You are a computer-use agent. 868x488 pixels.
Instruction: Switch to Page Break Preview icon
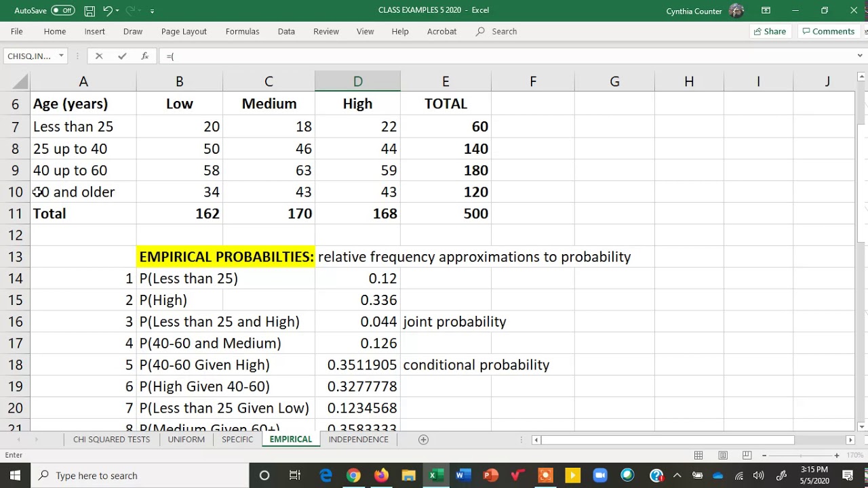[747, 455]
